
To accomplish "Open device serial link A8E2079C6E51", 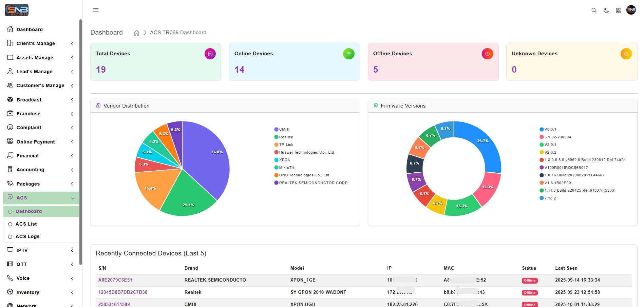I will [115, 280].
